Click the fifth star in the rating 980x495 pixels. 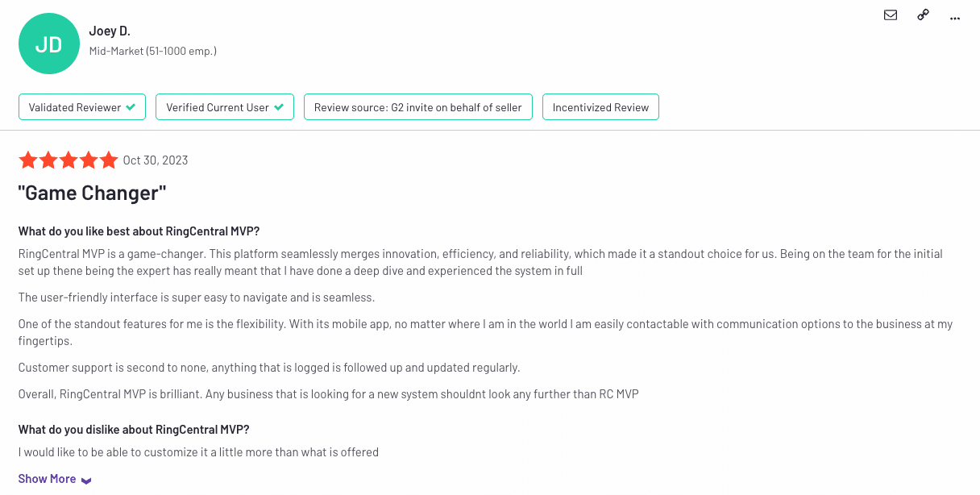(x=109, y=160)
